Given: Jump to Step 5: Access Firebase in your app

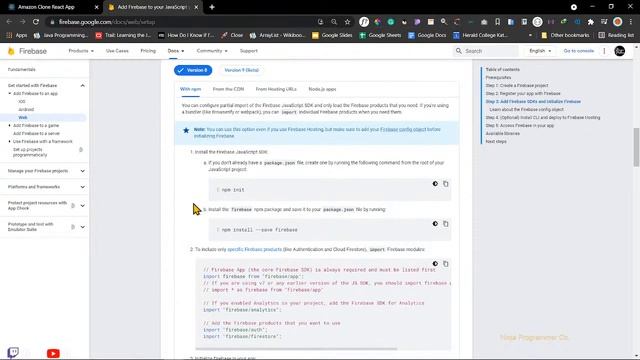Looking at the screenshot, I should (520, 125).
